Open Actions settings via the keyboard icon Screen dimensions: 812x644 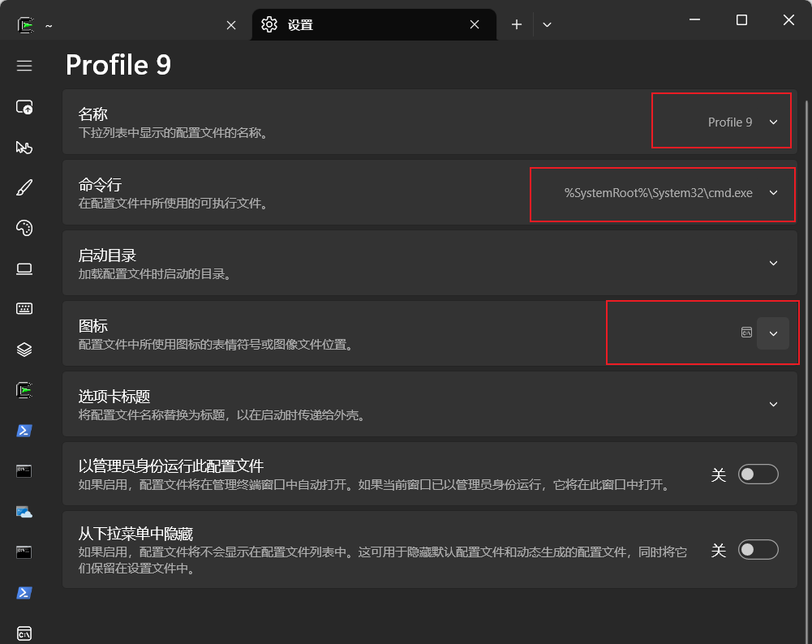[24, 308]
